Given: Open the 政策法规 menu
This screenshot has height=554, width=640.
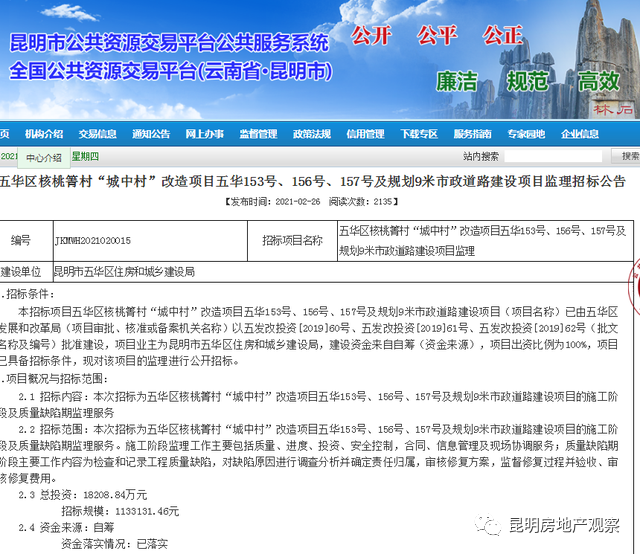Looking at the screenshot, I should 312,134.
